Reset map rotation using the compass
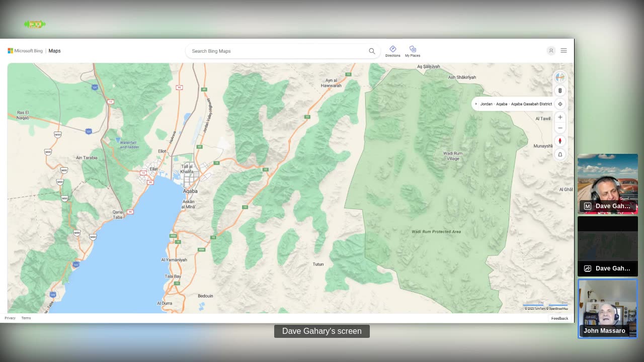Viewport: 644px width, 362px height. 560,141
